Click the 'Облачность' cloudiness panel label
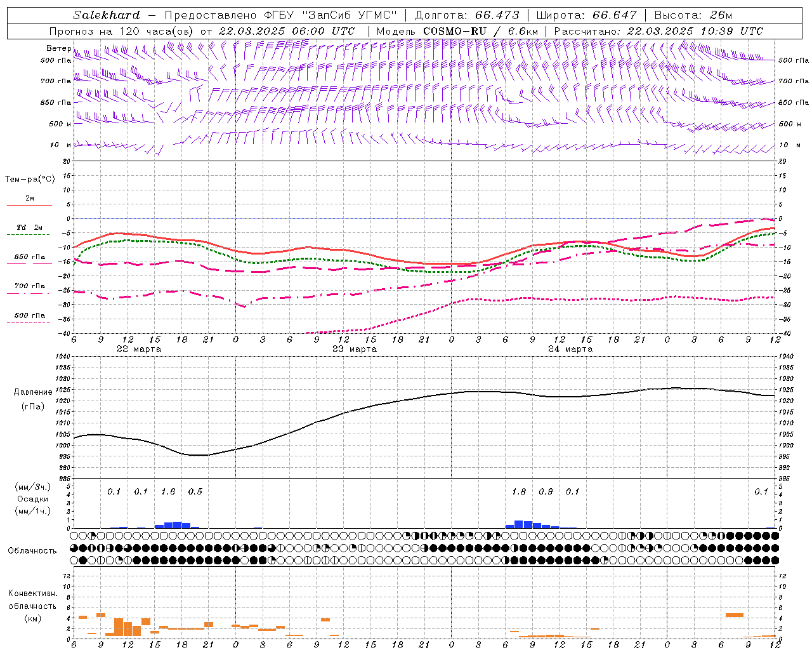Image resolution: width=812 pixels, height=650 pixels. (x=32, y=551)
